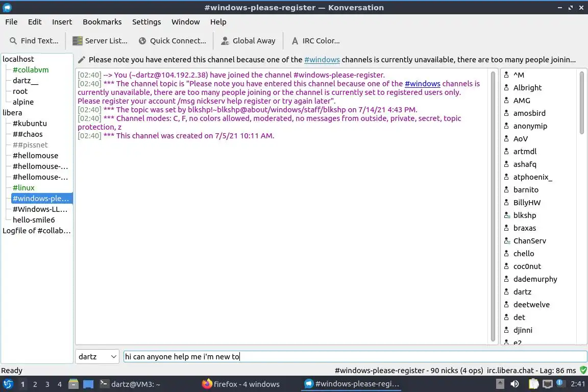The height and width of the screenshot is (392, 588).
Task: Open the Insert menu
Action: tap(62, 22)
